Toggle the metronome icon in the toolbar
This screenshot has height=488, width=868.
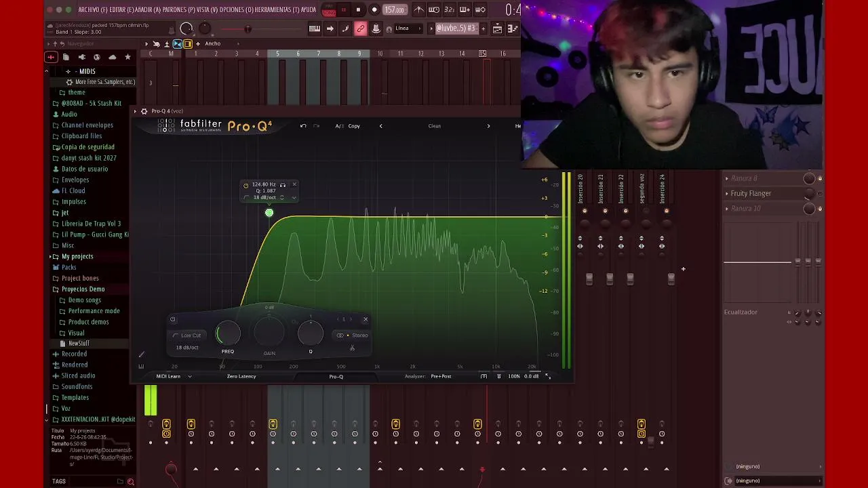coord(418,10)
